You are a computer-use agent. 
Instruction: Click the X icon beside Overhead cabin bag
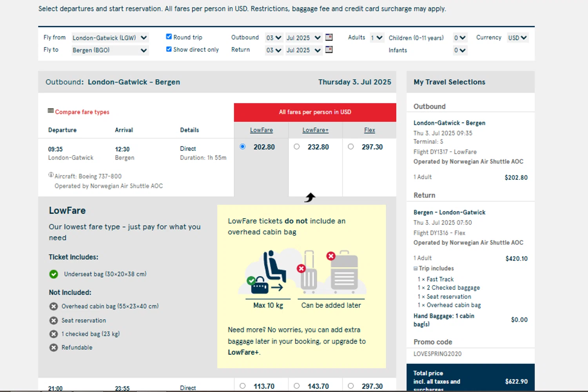click(54, 306)
